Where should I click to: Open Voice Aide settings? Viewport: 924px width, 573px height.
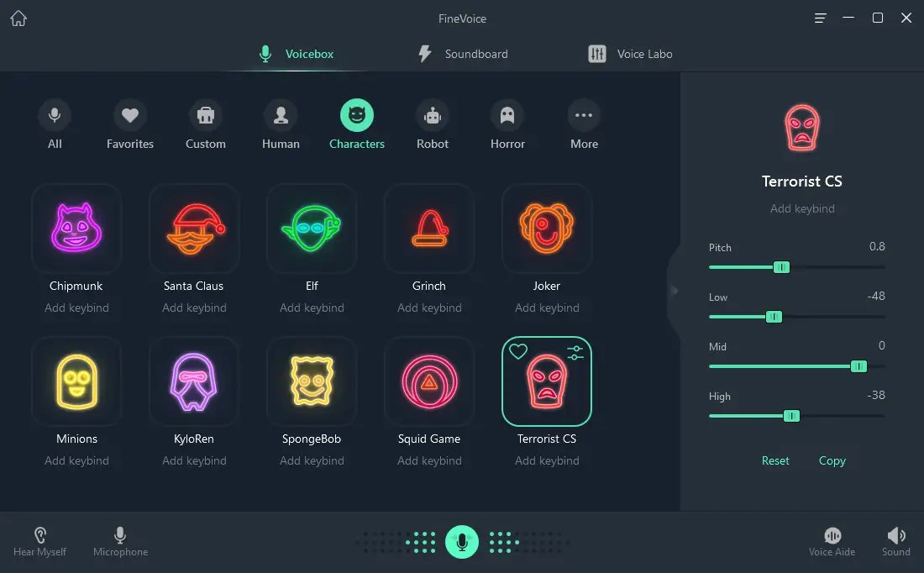[832, 534]
